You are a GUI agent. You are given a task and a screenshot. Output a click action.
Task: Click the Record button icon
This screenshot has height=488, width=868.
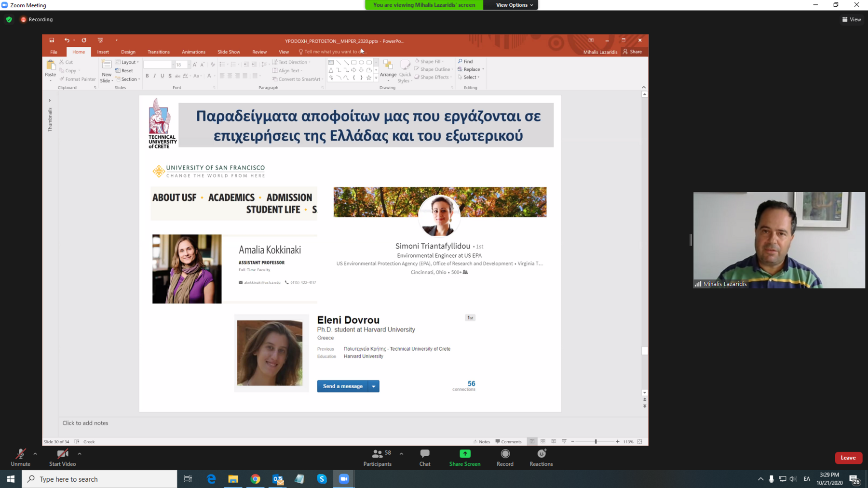point(505,454)
